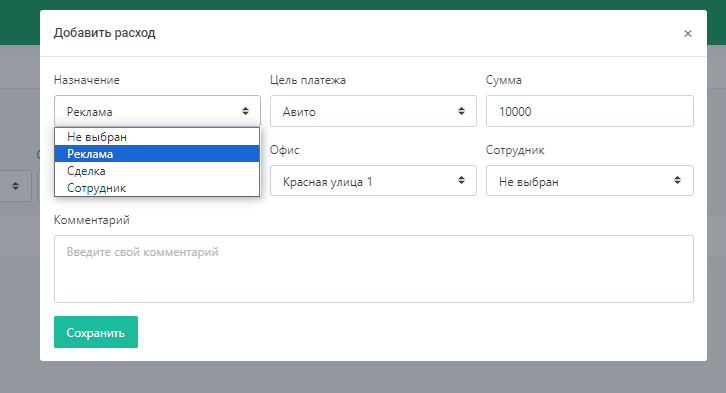Image resolution: width=726 pixels, height=393 pixels.
Task: Click the Цель платежа label
Action: [x=308, y=80]
